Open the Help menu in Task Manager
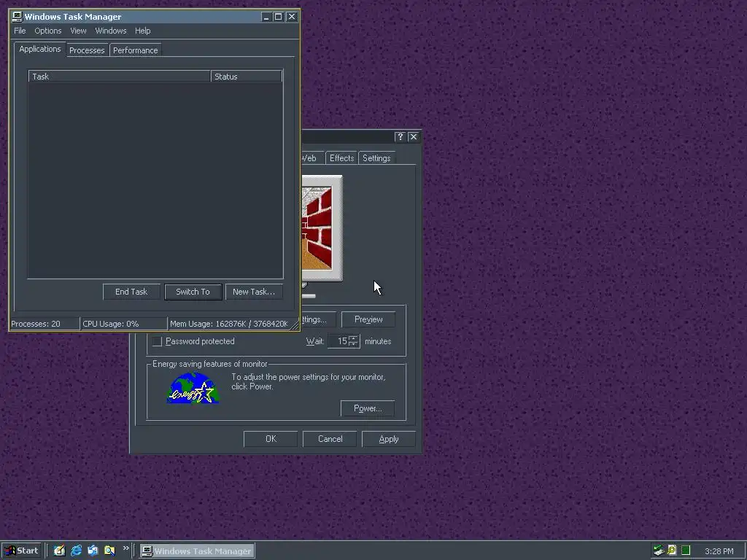This screenshot has height=560, width=747. (142, 31)
